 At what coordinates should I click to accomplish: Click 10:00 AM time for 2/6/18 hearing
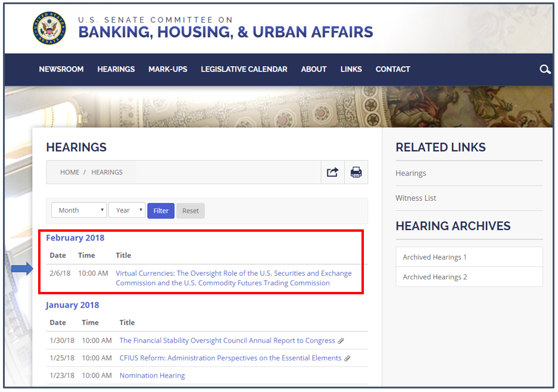pos(93,273)
